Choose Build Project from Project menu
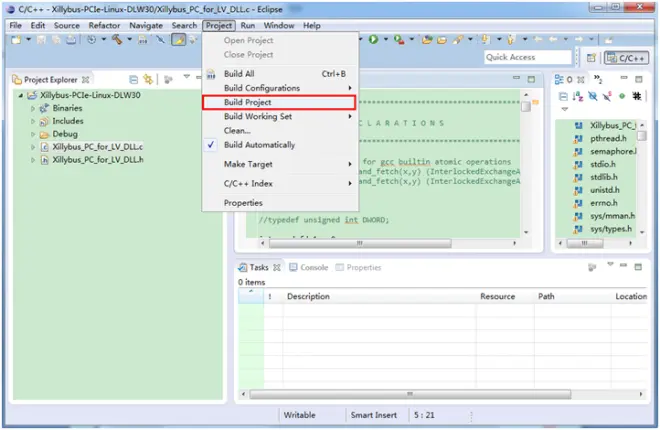660x430 pixels. click(279, 102)
